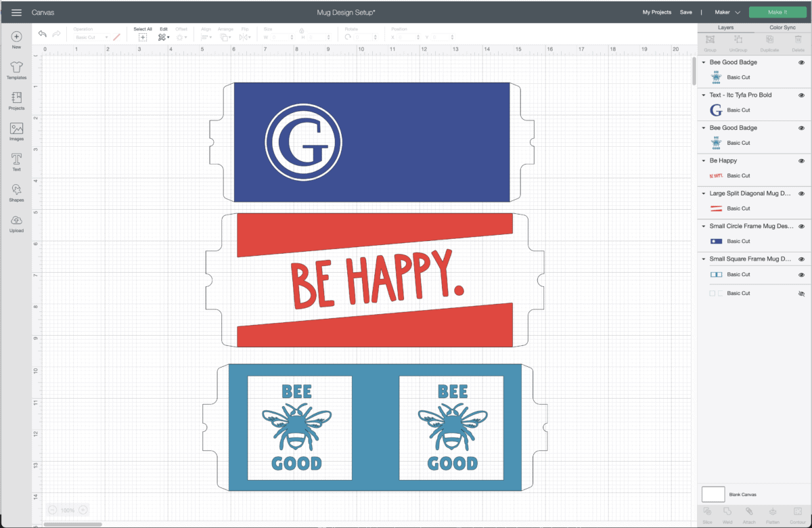Open the Maker machine dropdown
This screenshot has height=528, width=812.
pyautogui.click(x=727, y=12)
